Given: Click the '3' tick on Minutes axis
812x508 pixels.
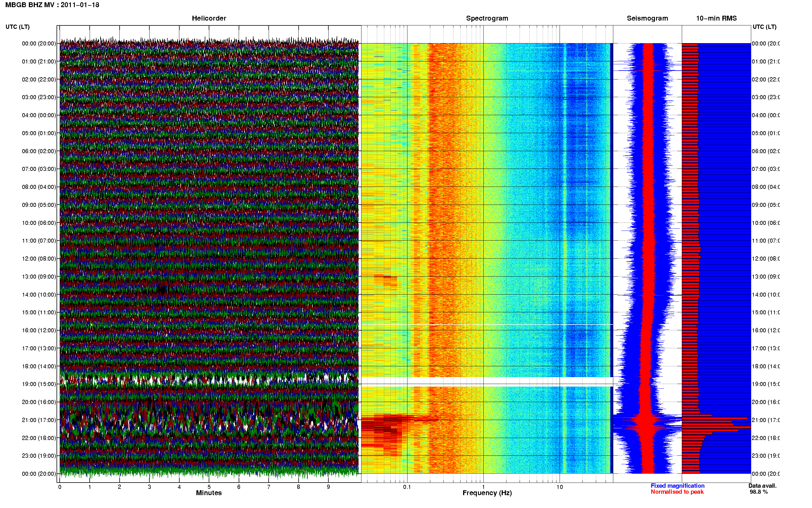Looking at the screenshot, I should 149,487.
